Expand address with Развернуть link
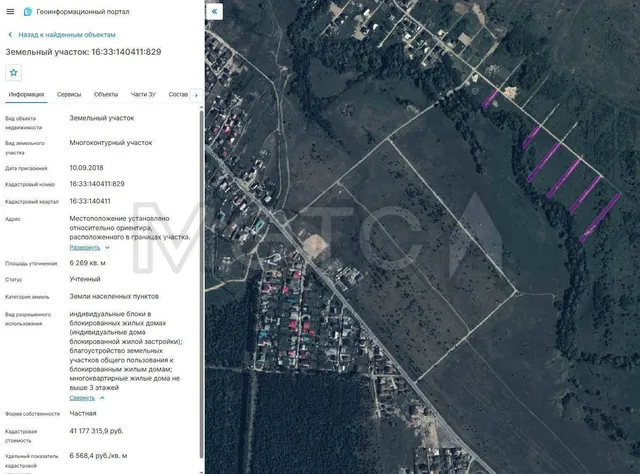640x474 pixels. click(x=84, y=247)
